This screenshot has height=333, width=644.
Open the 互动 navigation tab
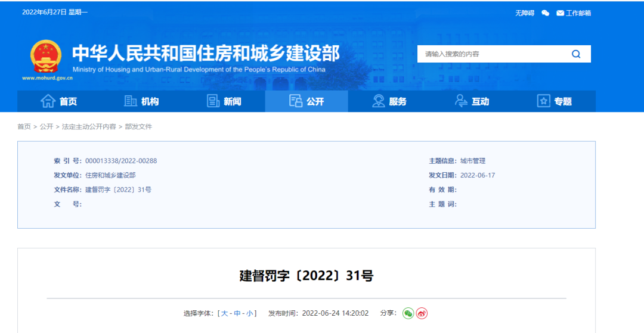[x=472, y=101]
